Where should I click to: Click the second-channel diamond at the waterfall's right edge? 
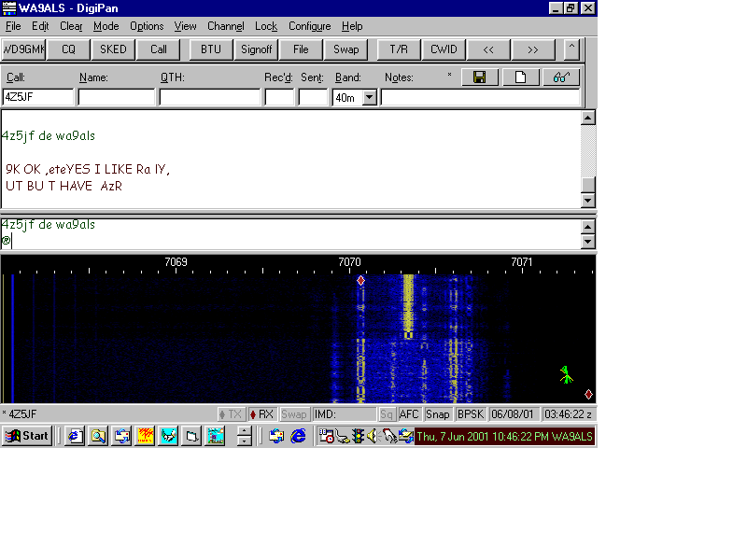(x=589, y=394)
